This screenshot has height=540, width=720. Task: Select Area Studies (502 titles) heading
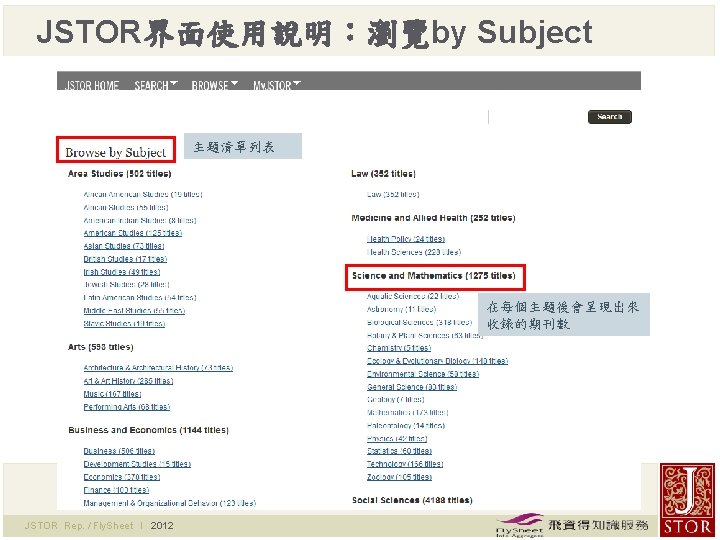(119, 174)
